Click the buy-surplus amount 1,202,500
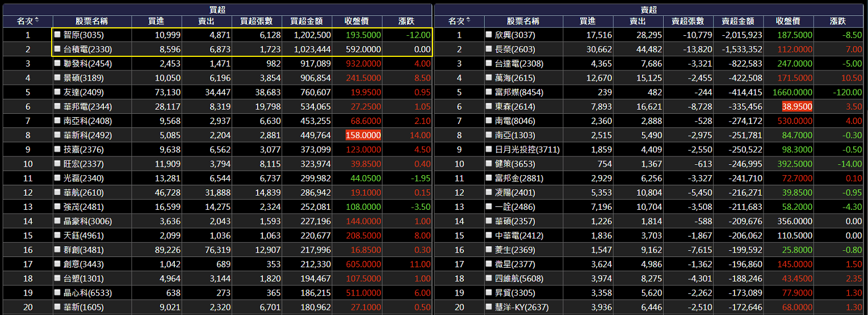 pyautogui.click(x=312, y=35)
